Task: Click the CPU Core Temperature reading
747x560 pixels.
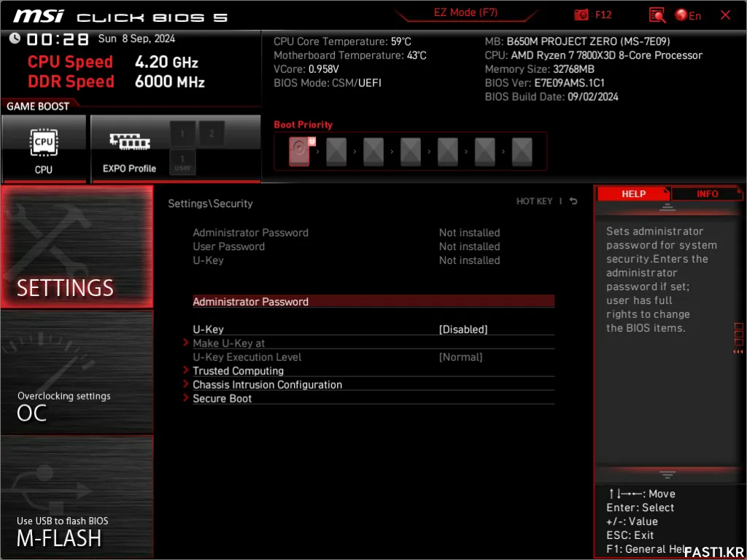Action: (x=342, y=42)
